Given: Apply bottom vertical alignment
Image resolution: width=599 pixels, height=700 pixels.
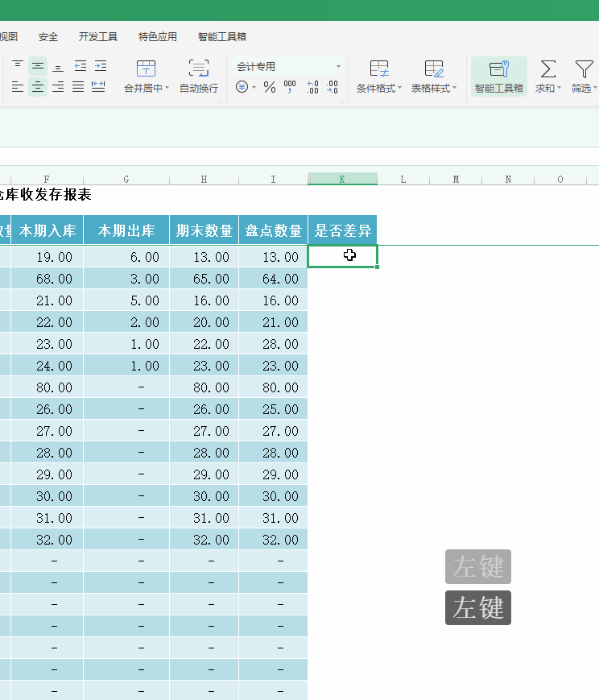Looking at the screenshot, I should (x=58, y=66).
